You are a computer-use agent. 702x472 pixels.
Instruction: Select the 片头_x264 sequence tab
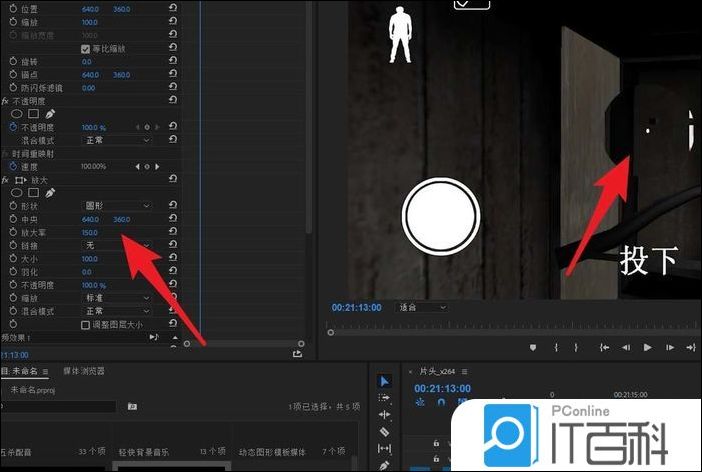437,371
